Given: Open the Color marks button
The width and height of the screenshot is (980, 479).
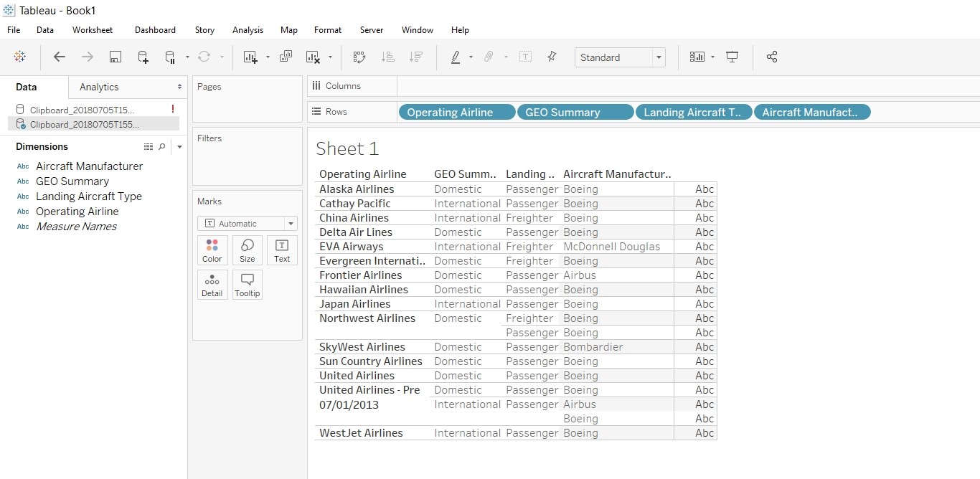Looking at the screenshot, I should (x=212, y=250).
